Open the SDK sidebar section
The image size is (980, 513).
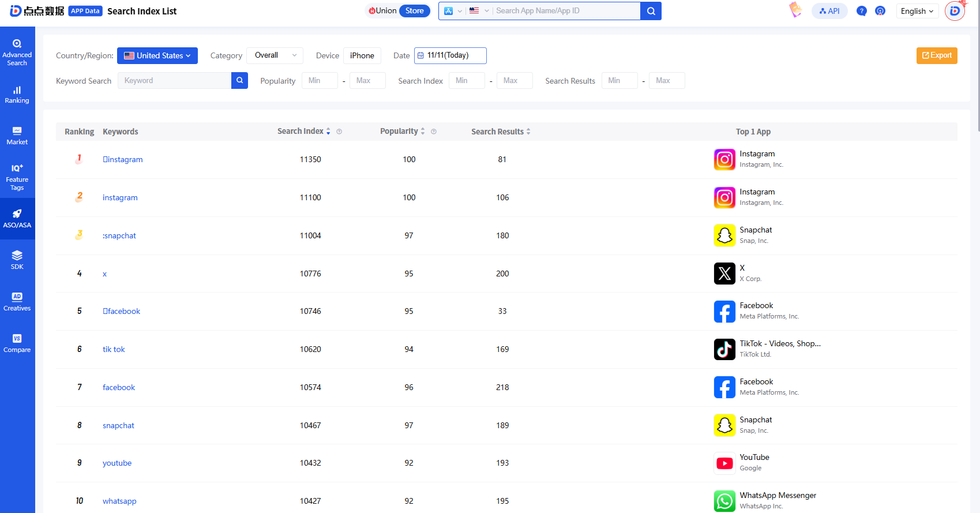coord(17,260)
